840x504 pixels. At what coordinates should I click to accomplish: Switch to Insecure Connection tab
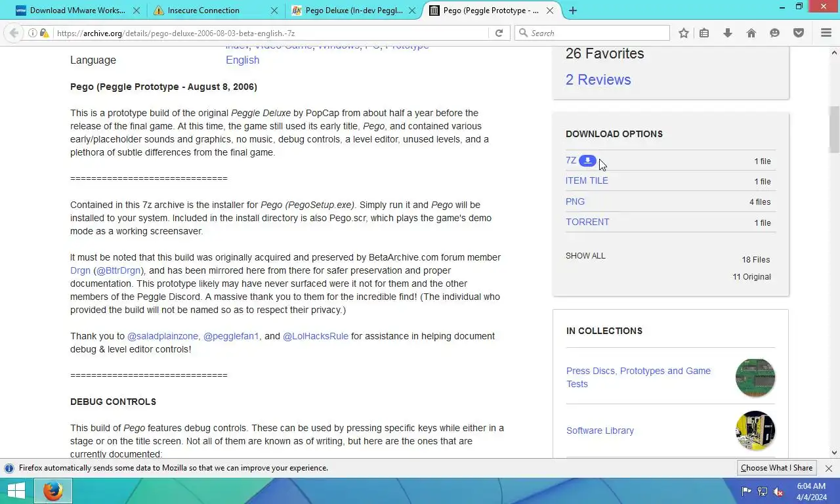pyautogui.click(x=215, y=10)
